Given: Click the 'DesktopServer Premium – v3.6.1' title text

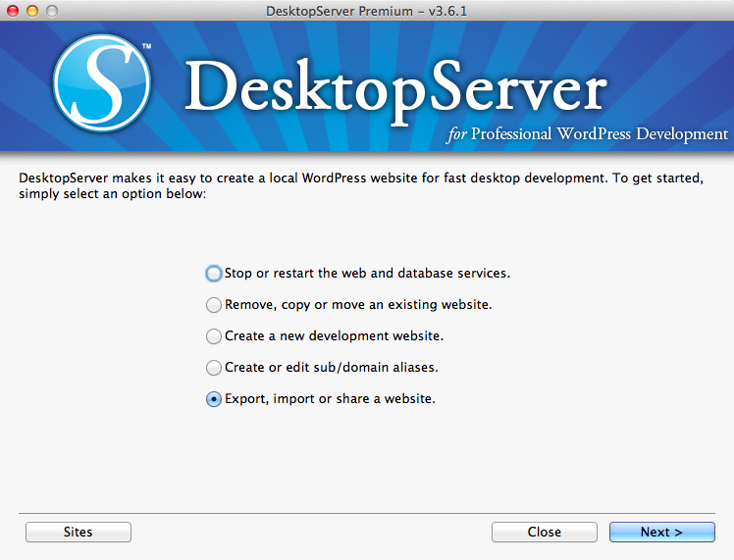Looking at the screenshot, I should point(367,11).
